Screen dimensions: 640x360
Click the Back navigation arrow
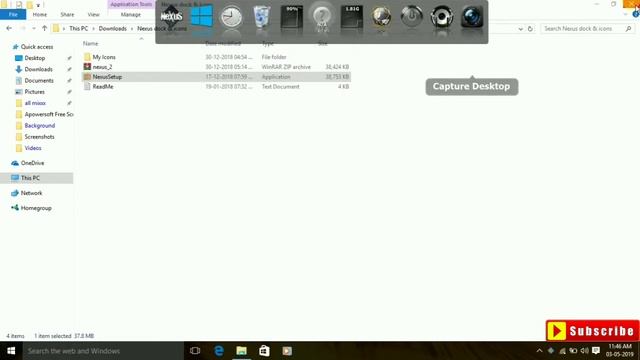pos(9,29)
